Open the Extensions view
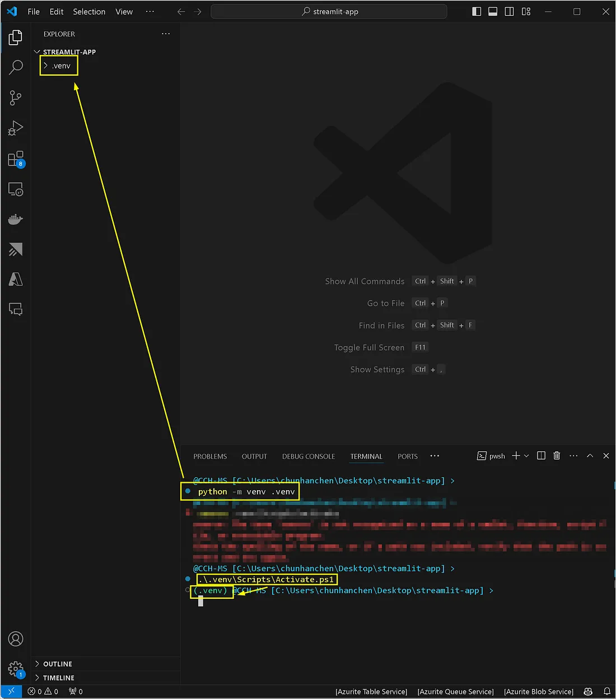The height and width of the screenshot is (699, 616). (16, 159)
